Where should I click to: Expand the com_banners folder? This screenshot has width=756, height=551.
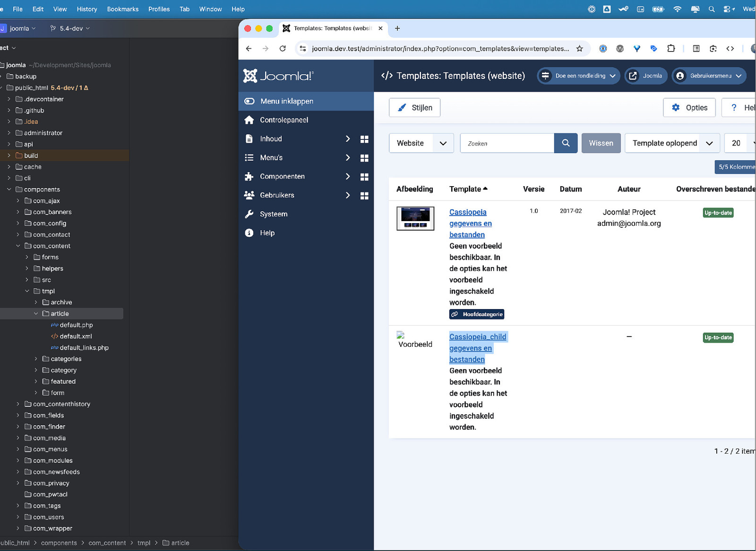(18, 212)
